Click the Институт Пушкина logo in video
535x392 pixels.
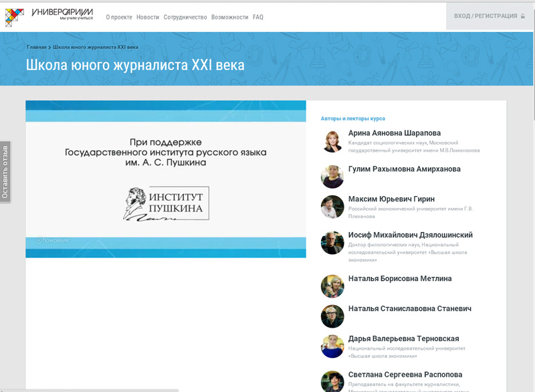pyautogui.click(x=166, y=203)
